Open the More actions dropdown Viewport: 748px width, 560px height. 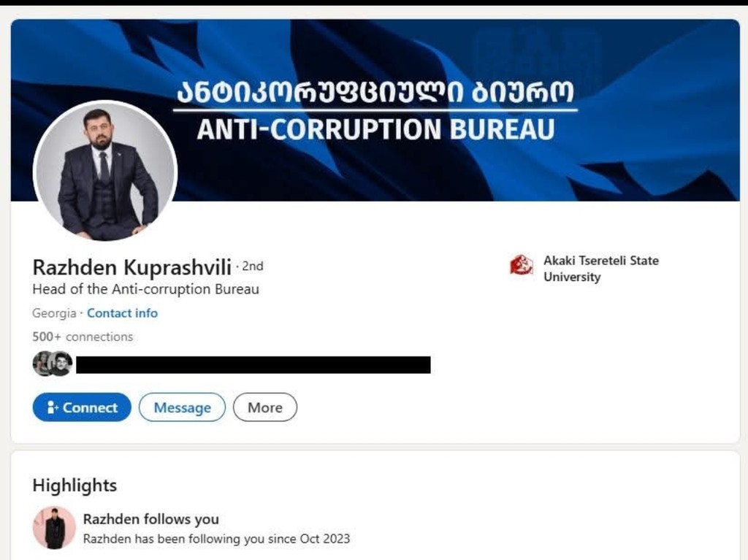265,407
